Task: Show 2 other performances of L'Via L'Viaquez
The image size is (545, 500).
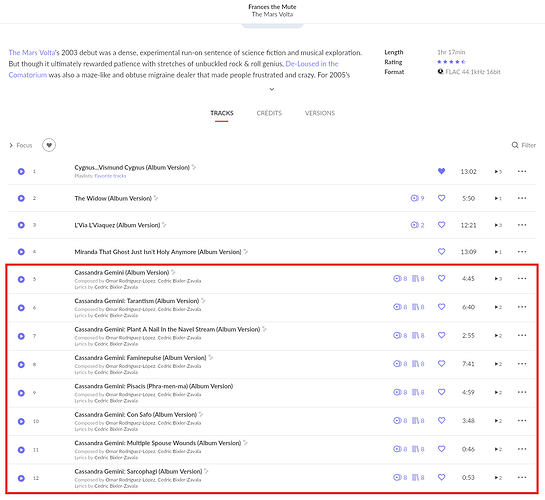Action: click(x=417, y=225)
